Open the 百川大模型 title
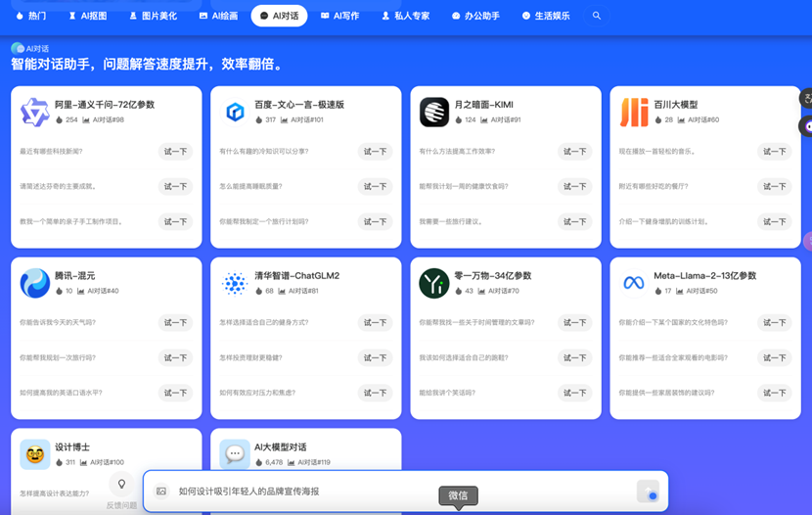Viewport: 812px width, 515px height. (x=676, y=105)
